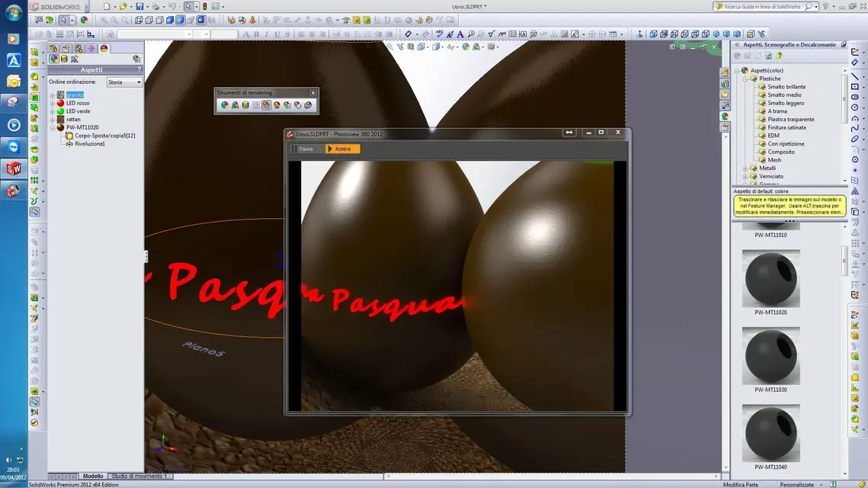Open the Help question mark menu
This screenshot has height=488, width=868.
(x=825, y=7)
